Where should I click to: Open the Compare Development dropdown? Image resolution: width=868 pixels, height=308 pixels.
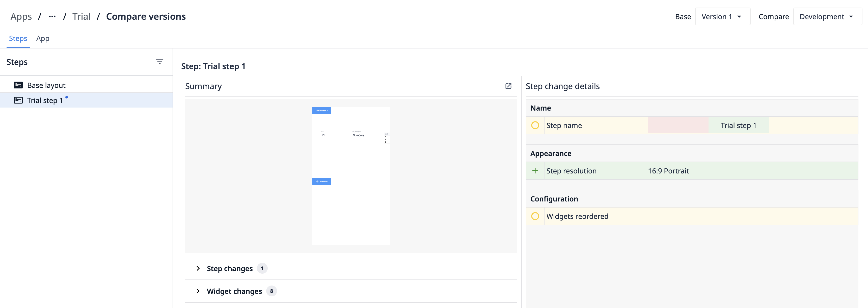827,16
